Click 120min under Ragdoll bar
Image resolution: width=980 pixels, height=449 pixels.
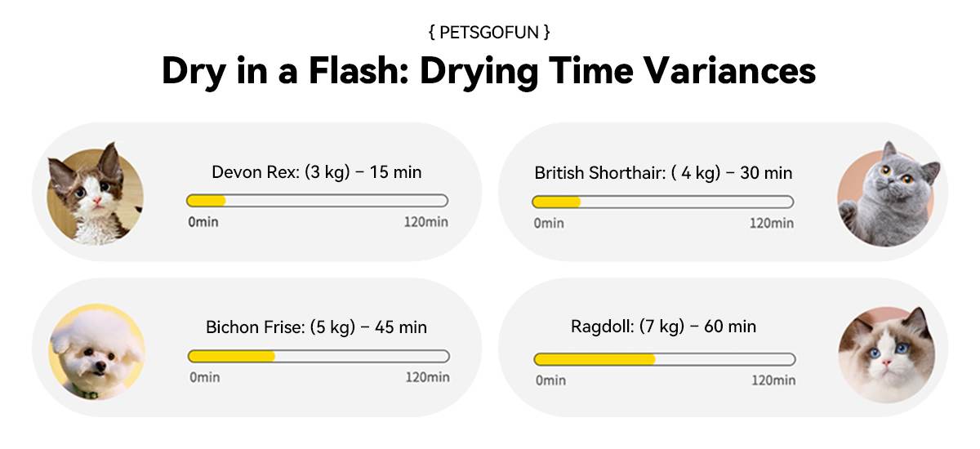click(773, 380)
